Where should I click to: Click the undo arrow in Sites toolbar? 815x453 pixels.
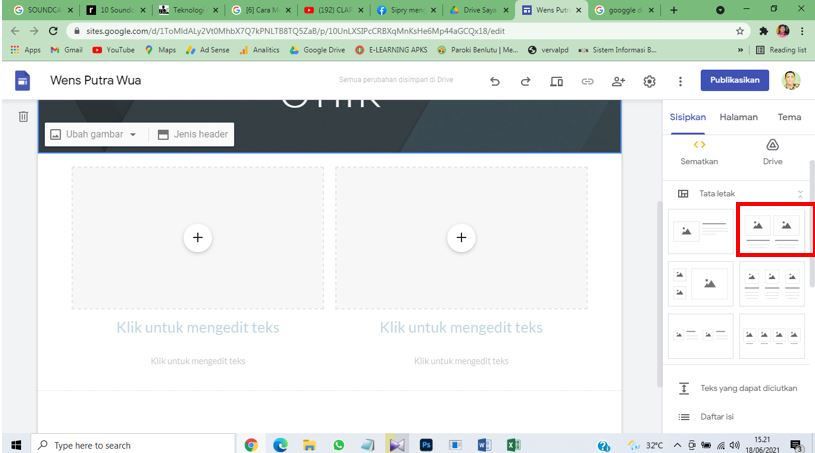click(x=495, y=81)
